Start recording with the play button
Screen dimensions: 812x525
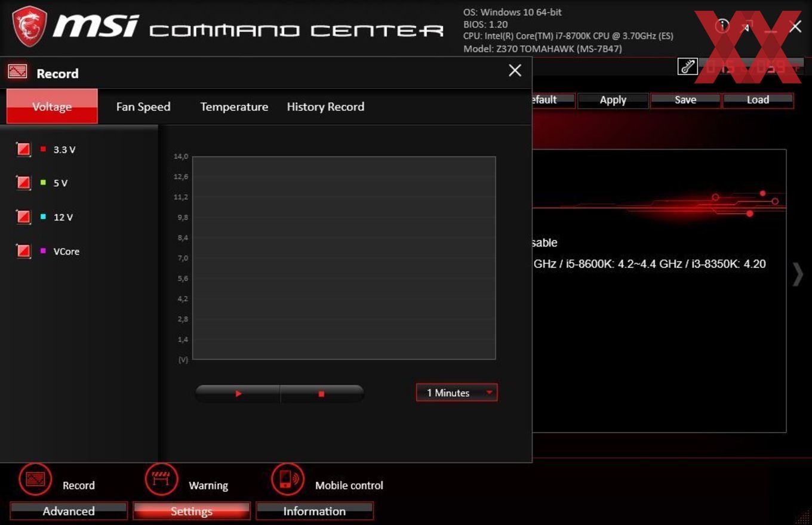pyautogui.click(x=238, y=394)
